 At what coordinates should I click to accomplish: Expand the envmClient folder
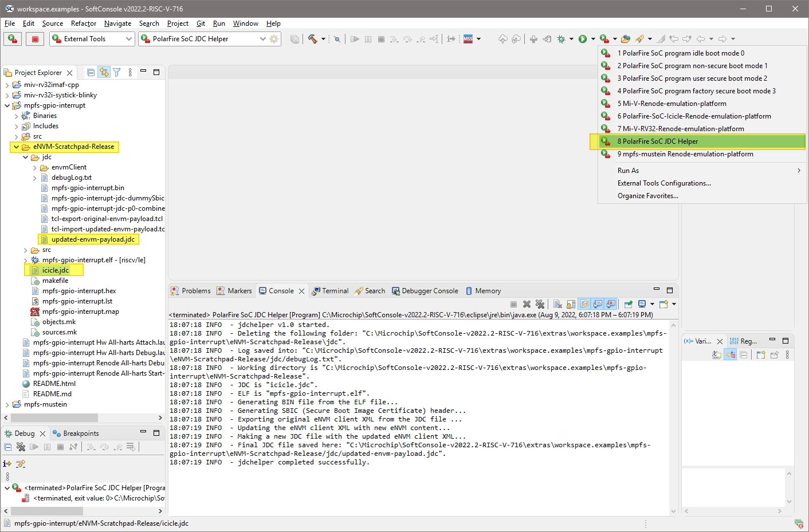[34, 167]
